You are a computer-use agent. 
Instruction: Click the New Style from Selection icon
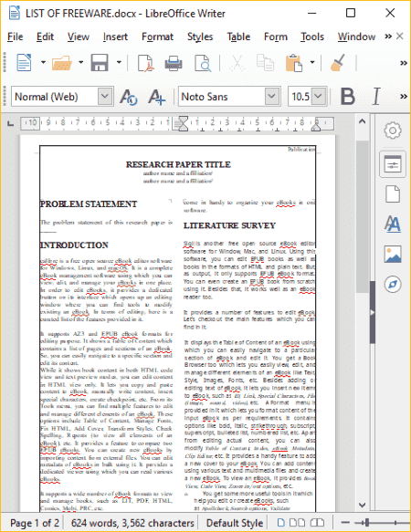click(x=156, y=97)
